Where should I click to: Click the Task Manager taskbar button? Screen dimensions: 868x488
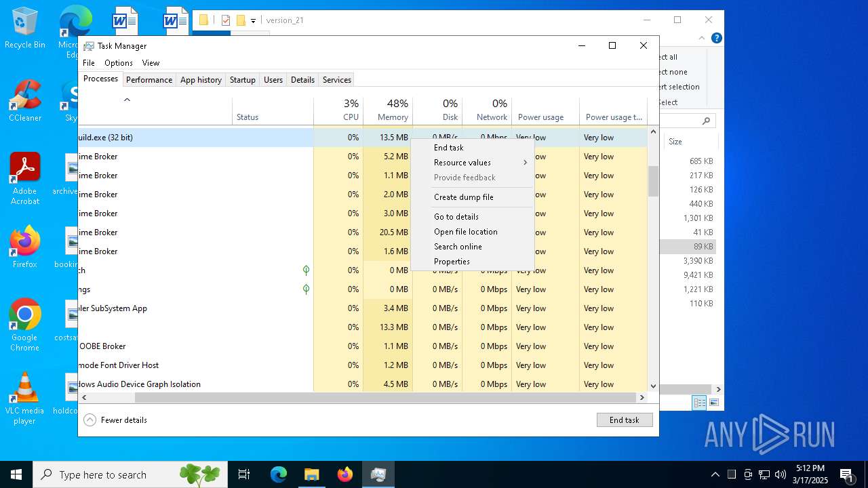pos(378,474)
